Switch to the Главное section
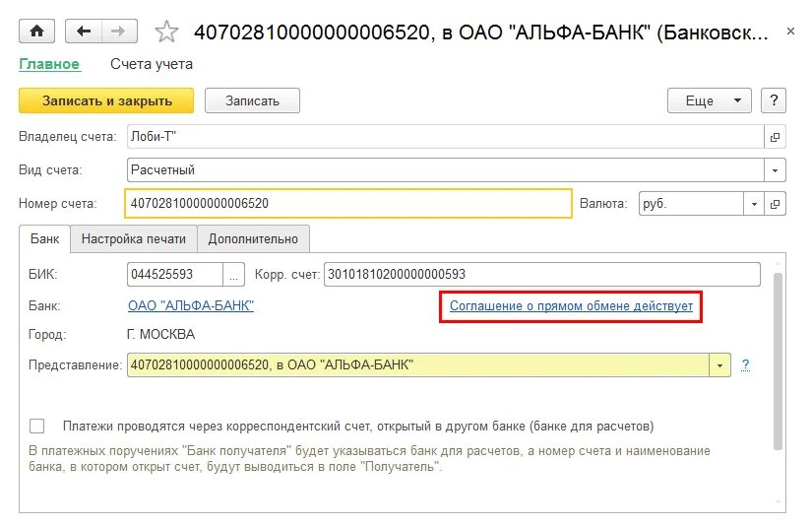Image resolution: width=812 pixels, height=527 pixels. 49,64
